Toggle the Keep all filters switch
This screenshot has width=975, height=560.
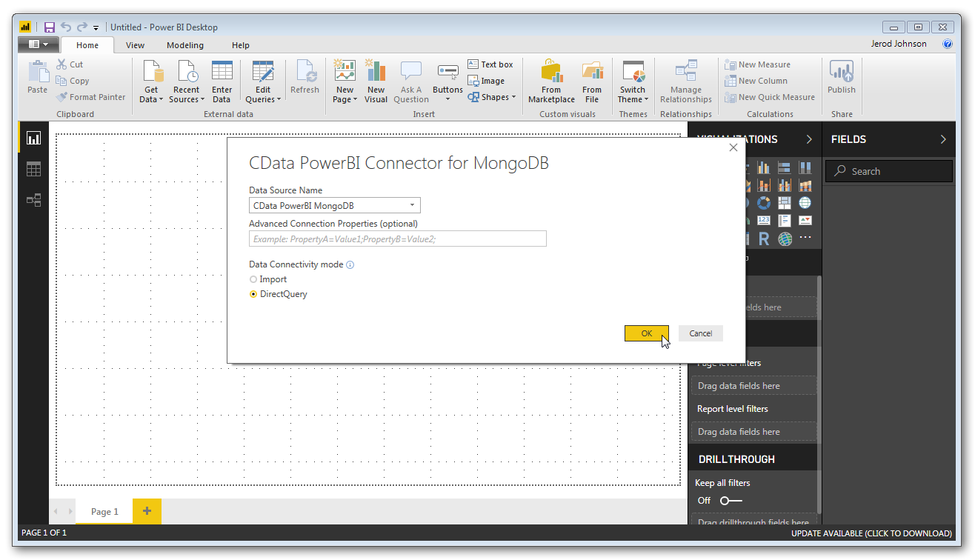tap(731, 501)
